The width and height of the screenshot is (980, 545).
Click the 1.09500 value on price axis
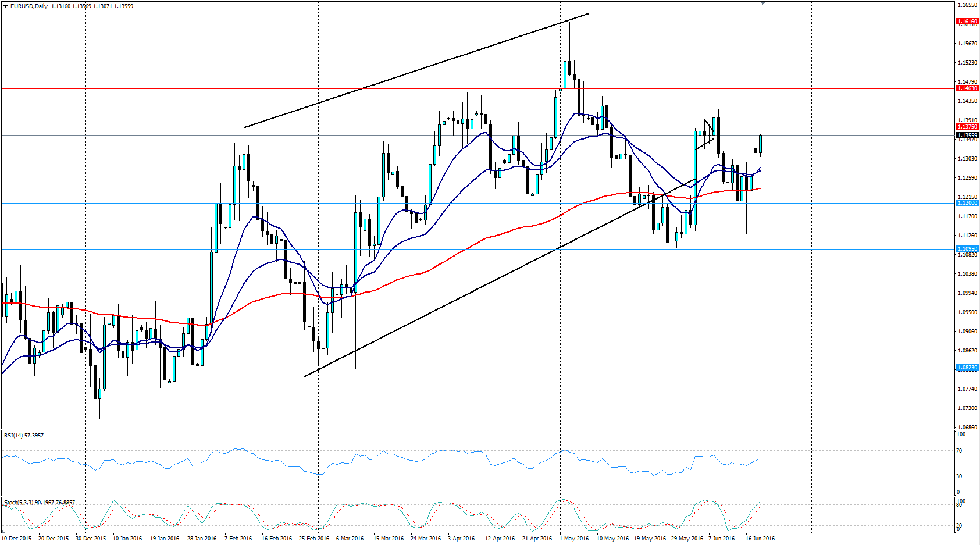(967, 312)
